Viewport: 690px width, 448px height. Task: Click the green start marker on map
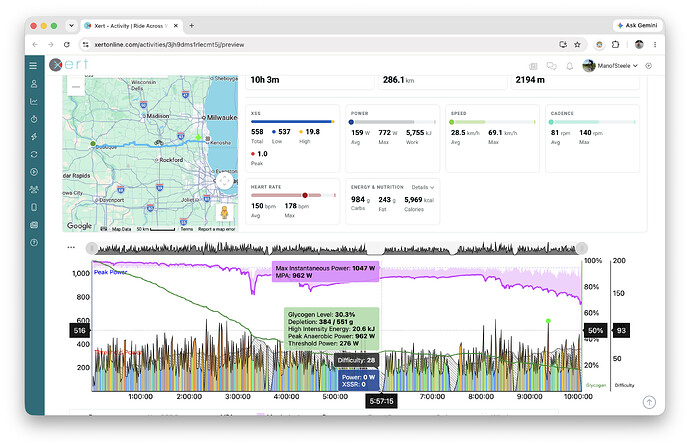[93, 143]
